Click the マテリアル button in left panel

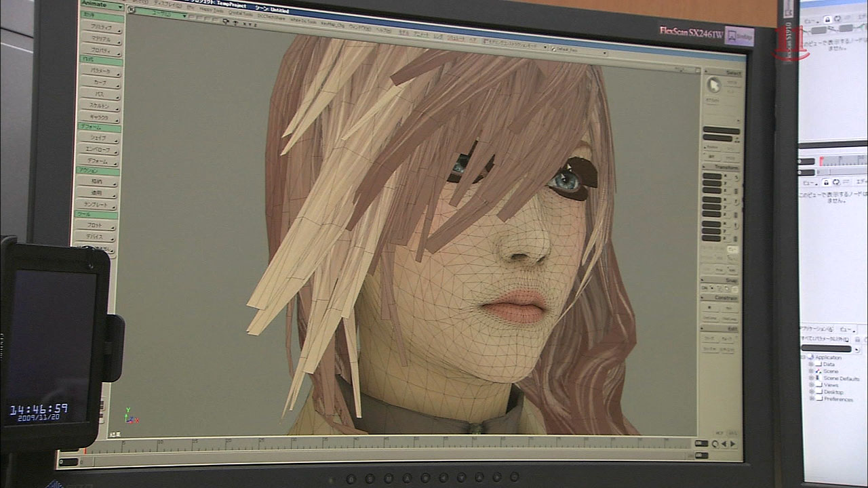coord(102,39)
